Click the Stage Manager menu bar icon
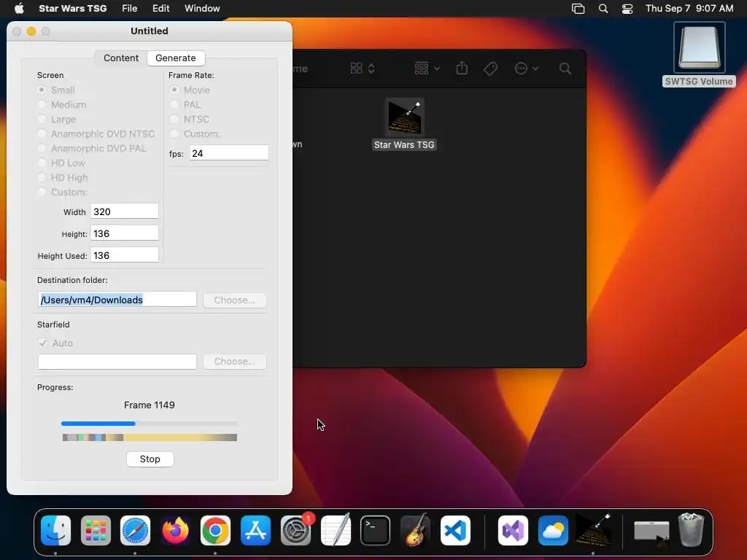This screenshot has width=747, height=560. pyautogui.click(x=578, y=9)
